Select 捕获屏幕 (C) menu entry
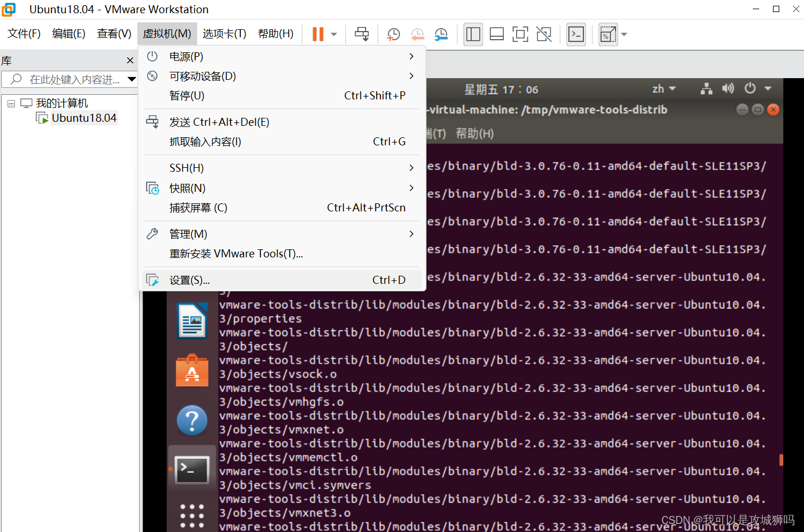The width and height of the screenshot is (804, 532). [282, 207]
